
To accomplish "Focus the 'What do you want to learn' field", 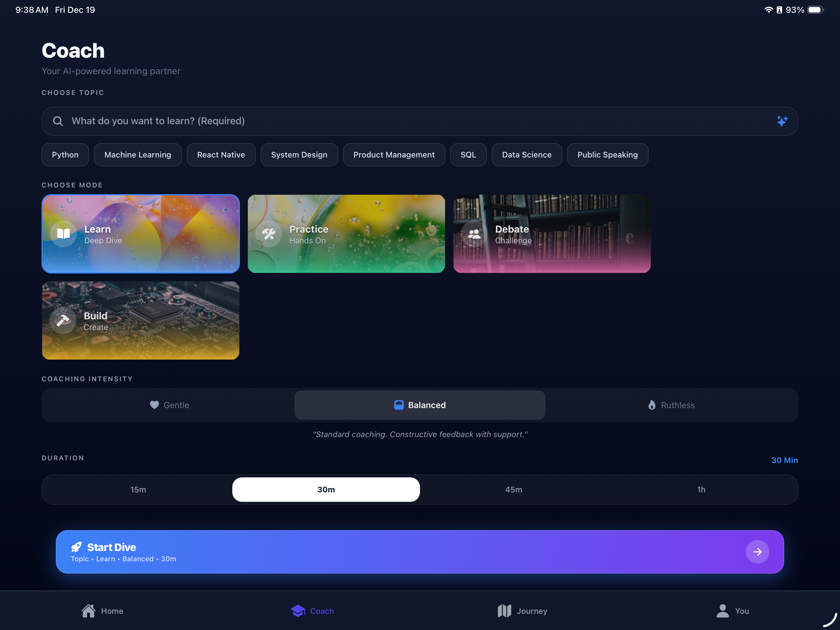I will (420, 121).
